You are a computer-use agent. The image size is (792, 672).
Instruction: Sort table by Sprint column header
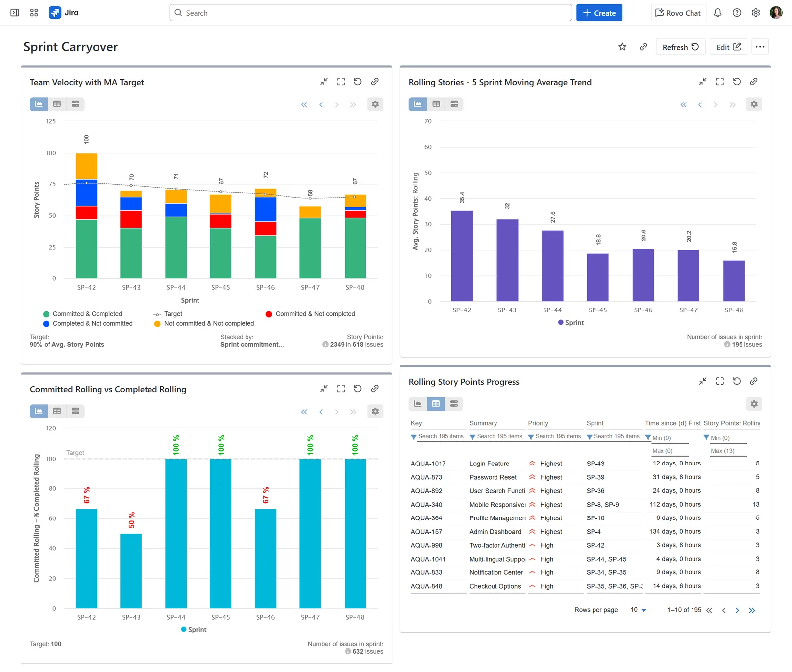click(x=595, y=423)
